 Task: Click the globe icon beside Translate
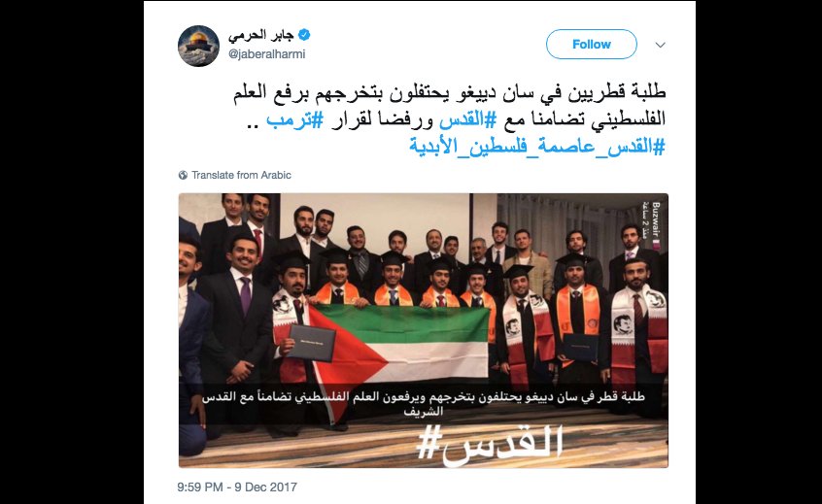click(183, 175)
